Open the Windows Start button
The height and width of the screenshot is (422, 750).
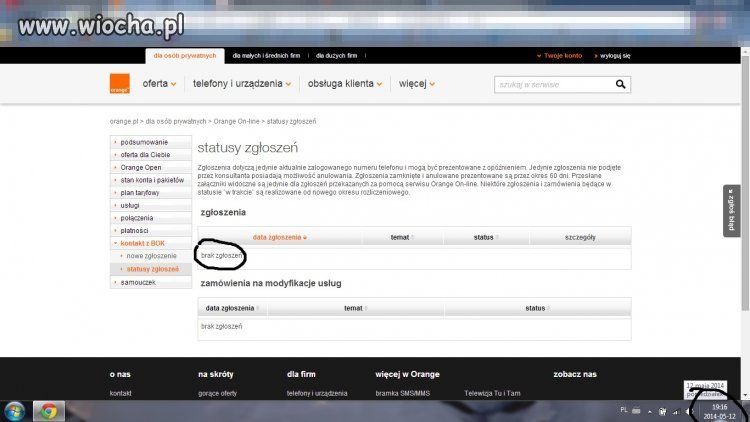14,411
